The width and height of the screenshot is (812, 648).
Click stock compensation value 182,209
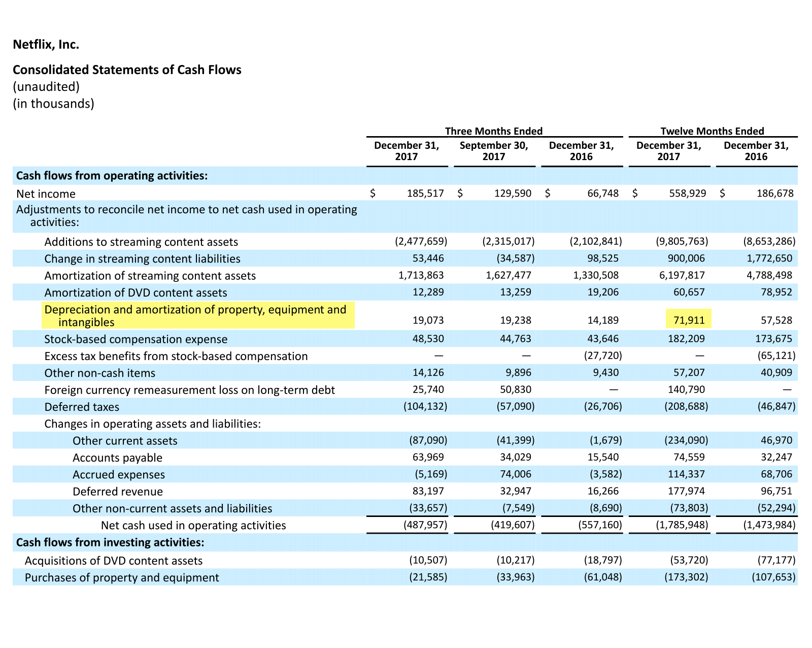(687, 339)
